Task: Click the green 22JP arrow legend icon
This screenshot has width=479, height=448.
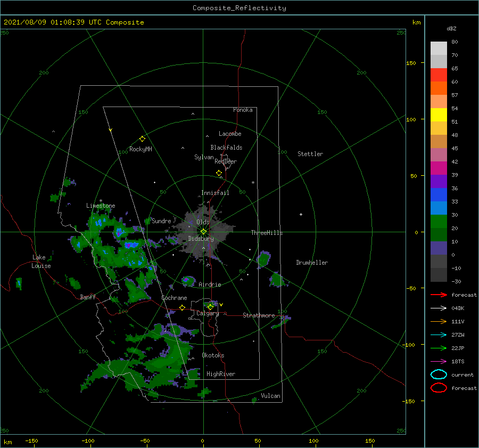Action: pyautogui.click(x=439, y=348)
